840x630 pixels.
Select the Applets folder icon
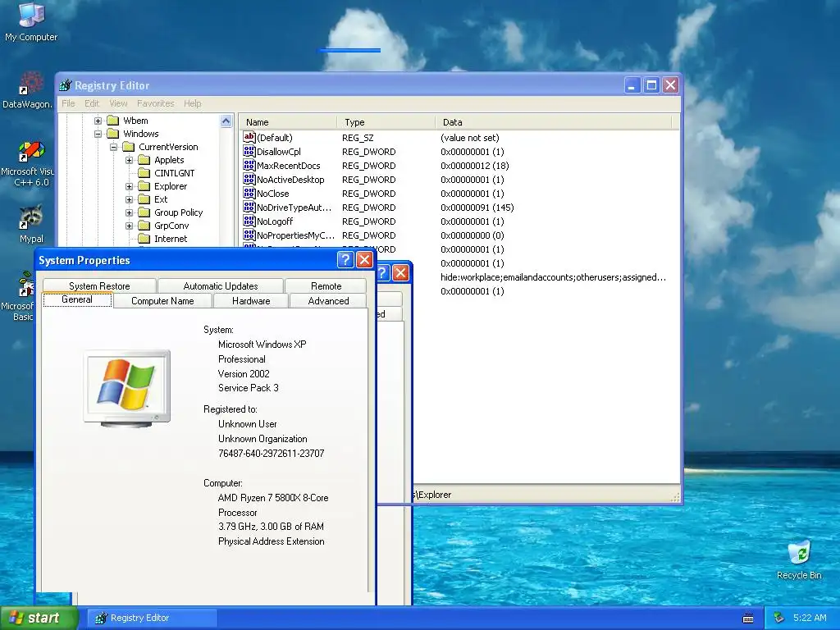pyautogui.click(x=144, y=160)
